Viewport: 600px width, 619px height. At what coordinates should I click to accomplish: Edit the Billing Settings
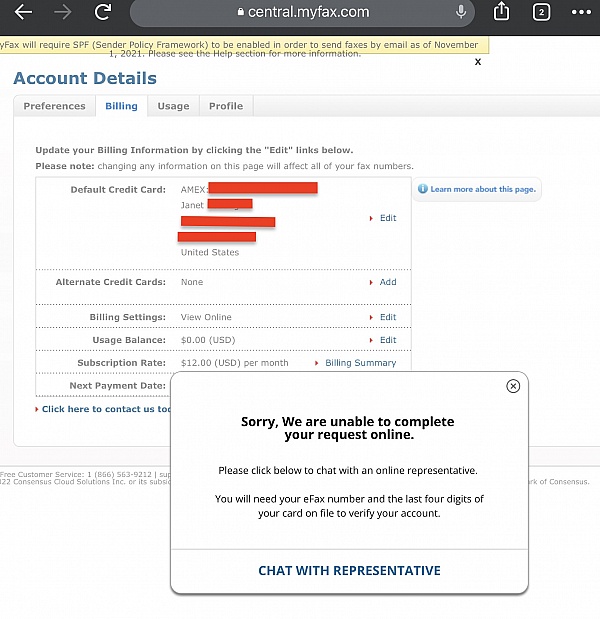pos(387,317)
